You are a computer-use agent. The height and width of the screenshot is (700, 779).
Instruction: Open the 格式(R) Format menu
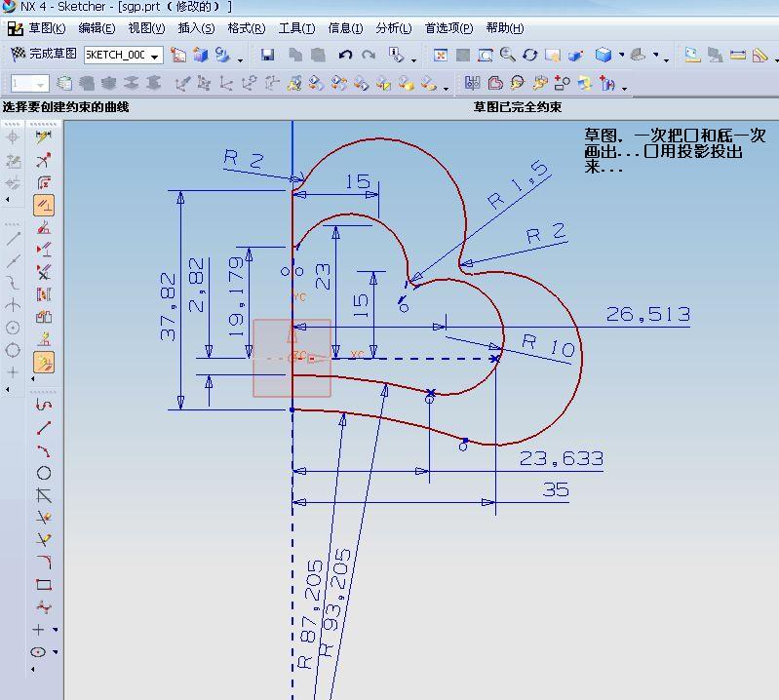[247, 28]
